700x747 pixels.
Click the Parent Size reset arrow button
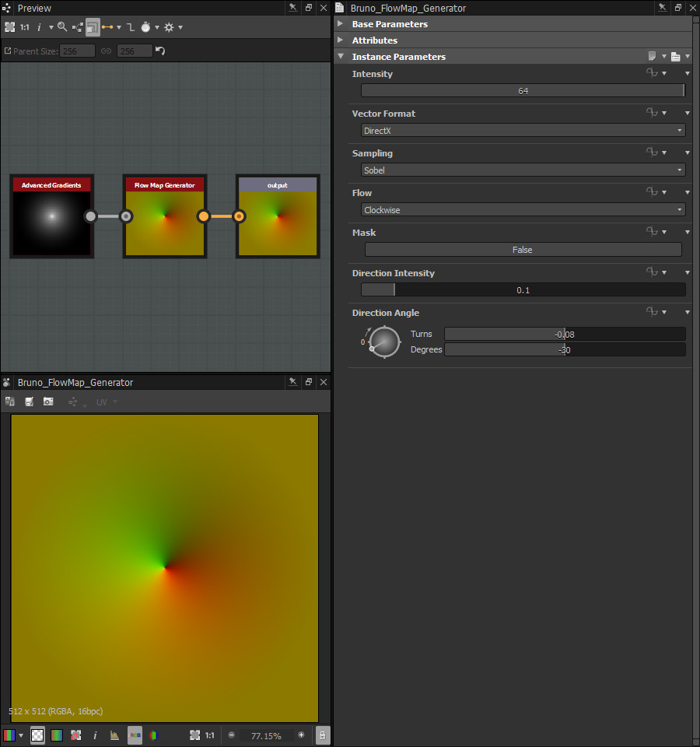tap(161, 50)
